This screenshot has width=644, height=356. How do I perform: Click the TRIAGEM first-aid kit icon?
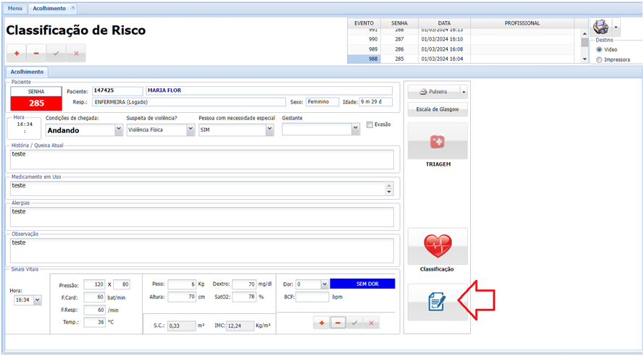click(437, 141)
